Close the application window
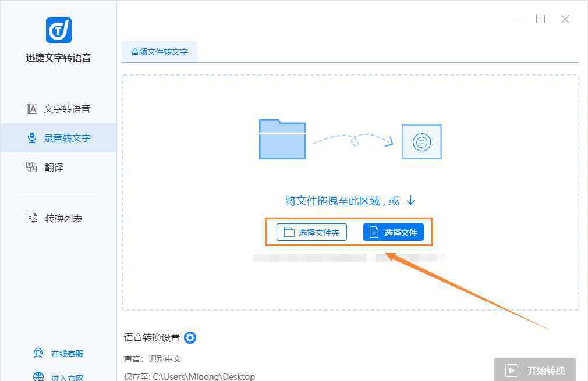This screenshot has width=588, height=381. tap(565, 19)
